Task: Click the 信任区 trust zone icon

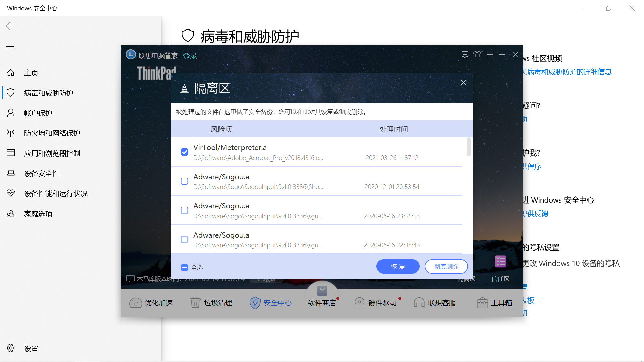Action: click(500, 262)
